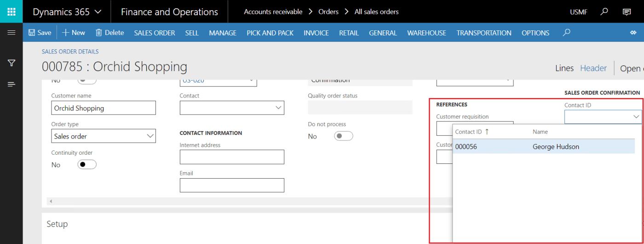
Task: Switch to the INVOICE tab
Action: (316, 33)
